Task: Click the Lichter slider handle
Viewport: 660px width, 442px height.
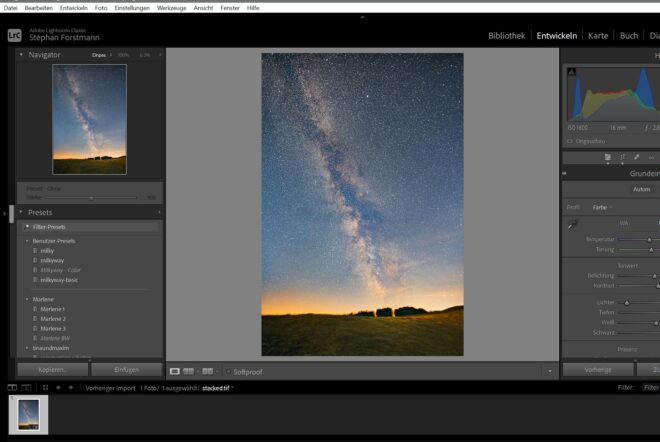Action: [627, 303]
